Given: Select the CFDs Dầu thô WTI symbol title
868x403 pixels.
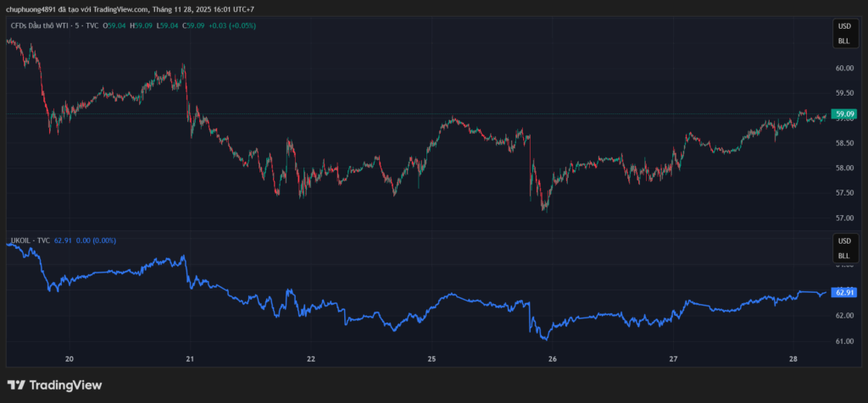Looking at the screenshot, I should [x=42, y=25].
